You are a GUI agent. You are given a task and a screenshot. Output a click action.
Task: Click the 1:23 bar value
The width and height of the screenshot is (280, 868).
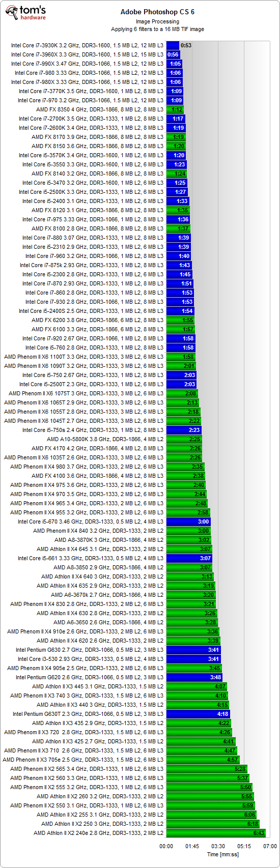[180, 164]
